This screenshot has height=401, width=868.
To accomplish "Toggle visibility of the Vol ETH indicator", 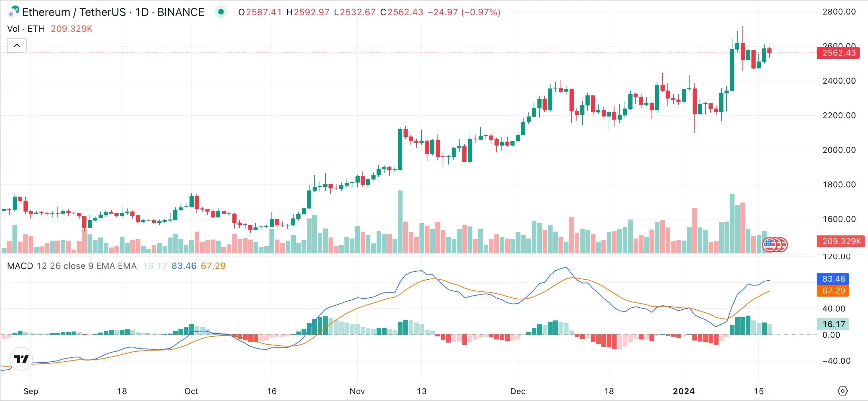I will pos(26,29).
